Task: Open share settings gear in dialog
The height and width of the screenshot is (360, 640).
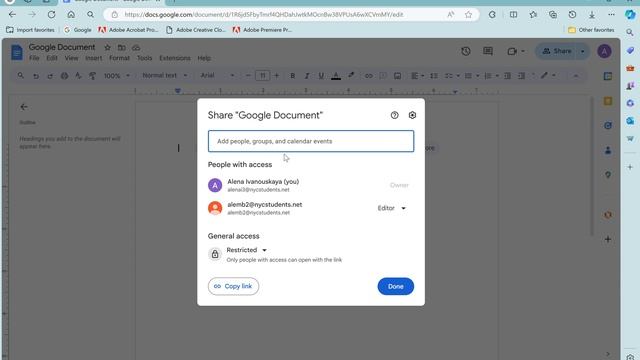Action: pos(412,115)
